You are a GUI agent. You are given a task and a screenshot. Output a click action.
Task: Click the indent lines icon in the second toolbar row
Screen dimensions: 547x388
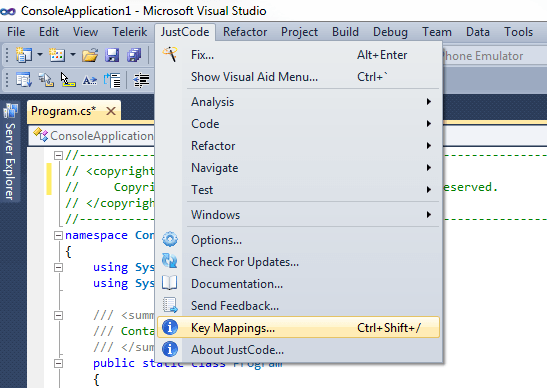coord(141,80)
